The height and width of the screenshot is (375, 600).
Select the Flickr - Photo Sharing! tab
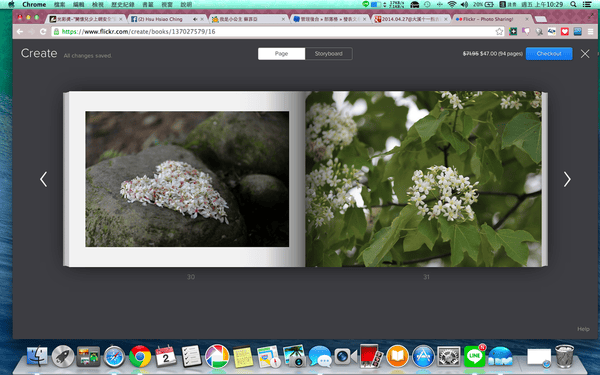492,19
